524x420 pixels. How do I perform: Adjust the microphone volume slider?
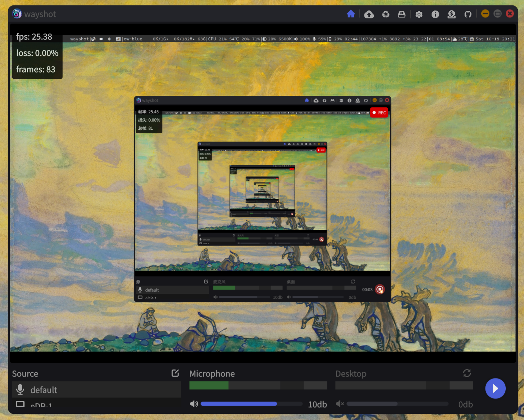pos(251,404)
